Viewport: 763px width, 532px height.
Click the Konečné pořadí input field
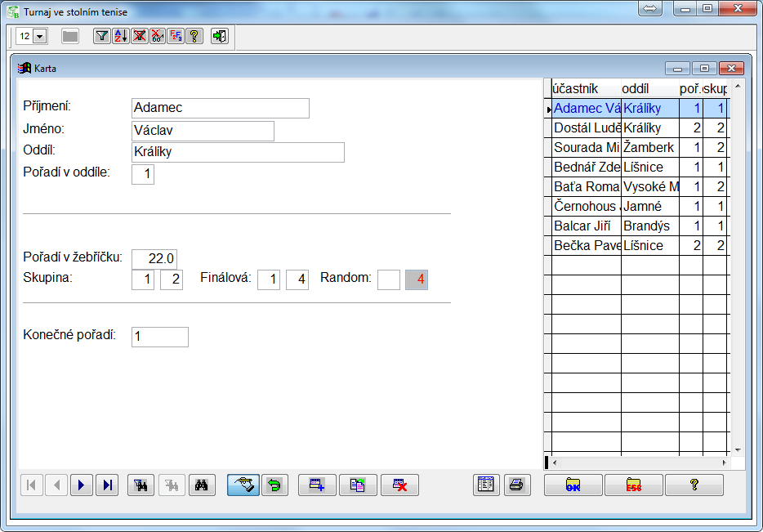pyautogui.click(x=159, y=337)
